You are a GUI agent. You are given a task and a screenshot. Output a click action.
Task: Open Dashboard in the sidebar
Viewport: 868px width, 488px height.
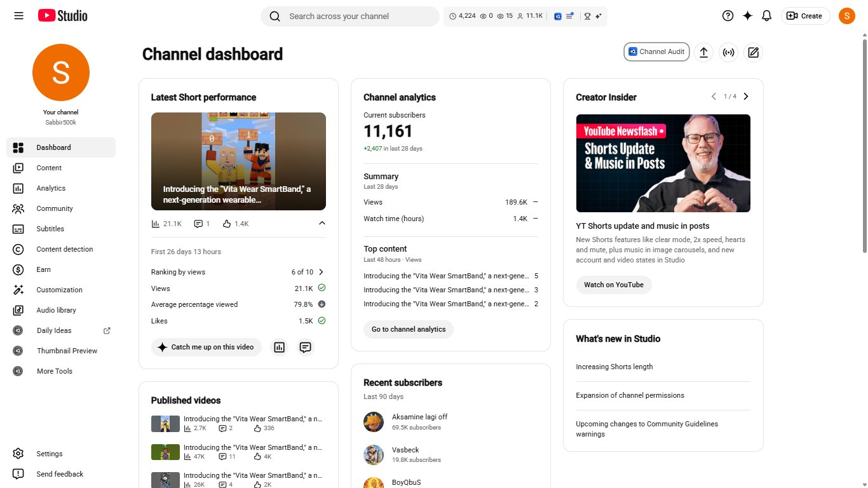point(61,147)
